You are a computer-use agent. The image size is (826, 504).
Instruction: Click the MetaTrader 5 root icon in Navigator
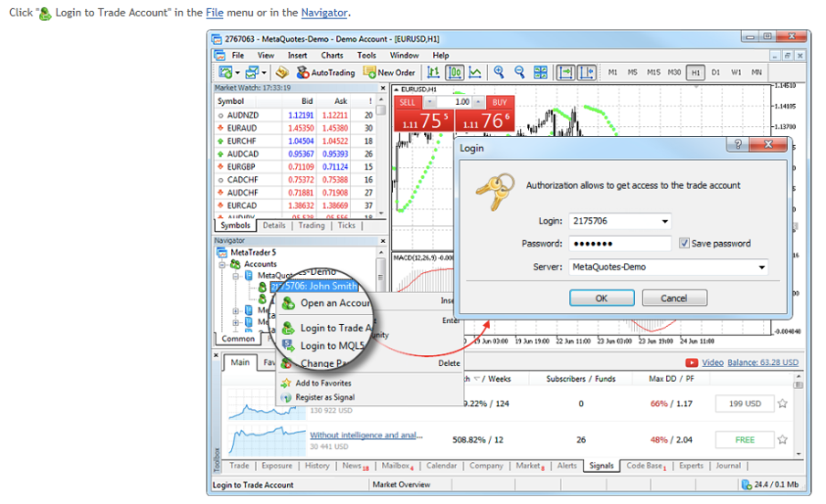[222, 253]
